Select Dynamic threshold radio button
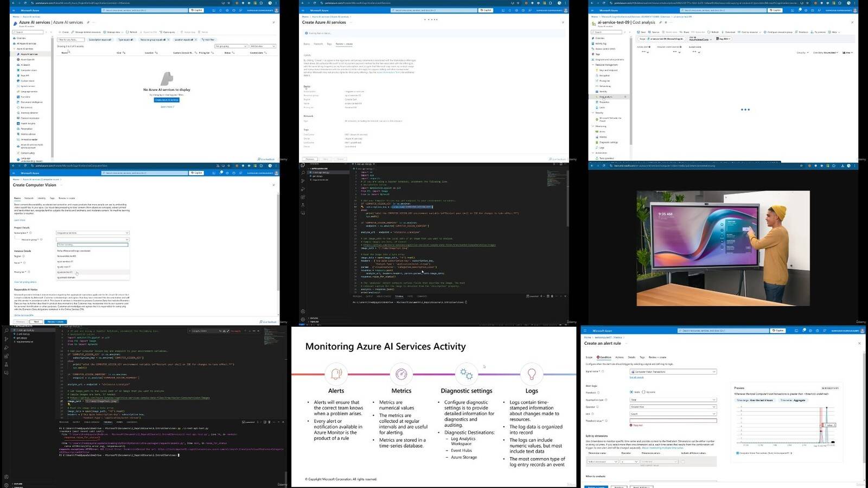The image size is (868, 488). [x=643, y=392]
